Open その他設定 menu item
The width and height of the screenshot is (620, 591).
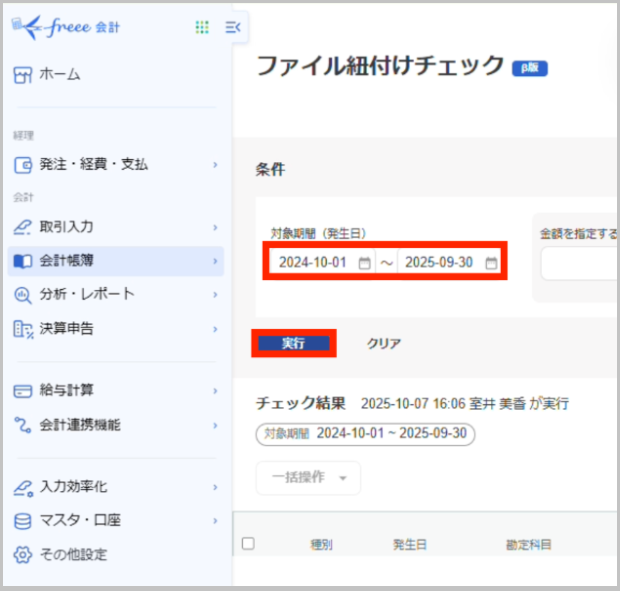point(115,555)
